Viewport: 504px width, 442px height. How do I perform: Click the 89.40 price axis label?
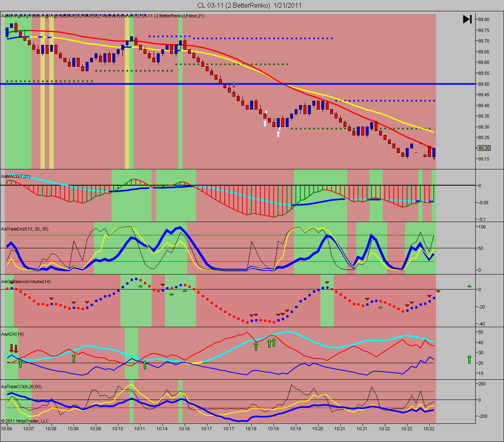click(484, 106)
